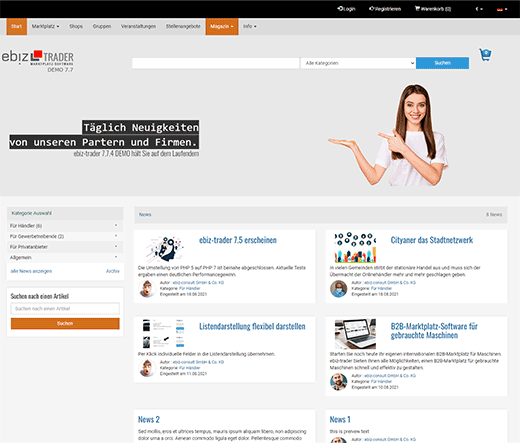Expand the Magazin dropdown menu

pyautogui.click(x=222, y=26)
